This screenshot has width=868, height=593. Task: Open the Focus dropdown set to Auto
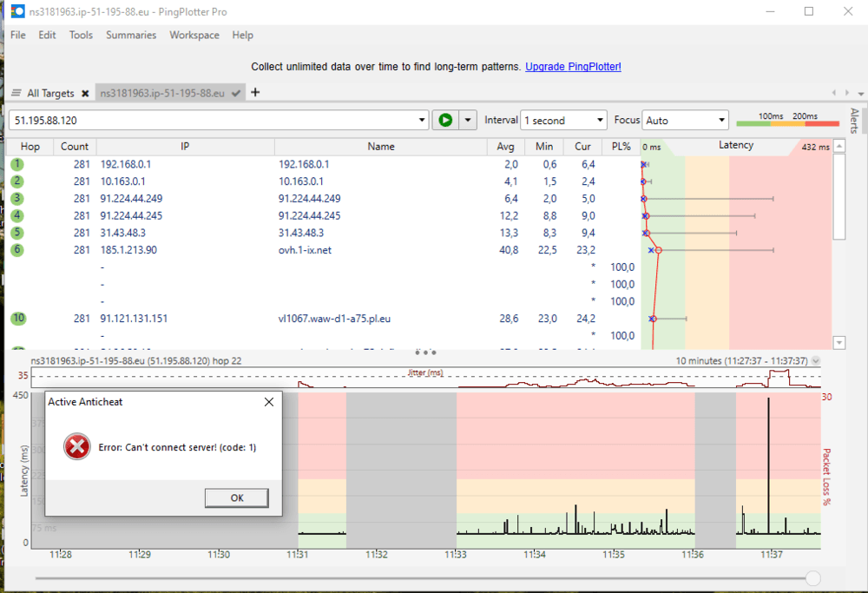point(686,121)
